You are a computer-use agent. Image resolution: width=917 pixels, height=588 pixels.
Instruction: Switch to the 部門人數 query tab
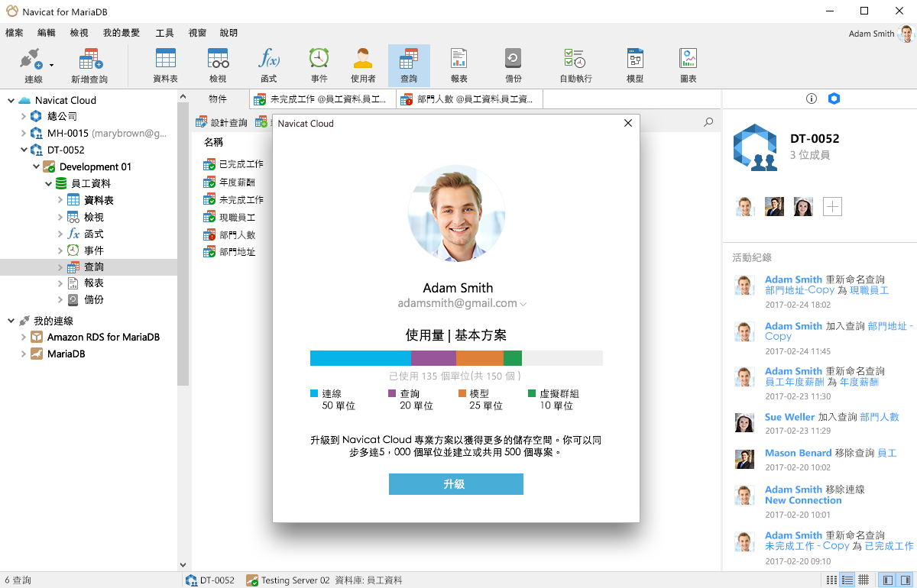(x=469, y=99)
